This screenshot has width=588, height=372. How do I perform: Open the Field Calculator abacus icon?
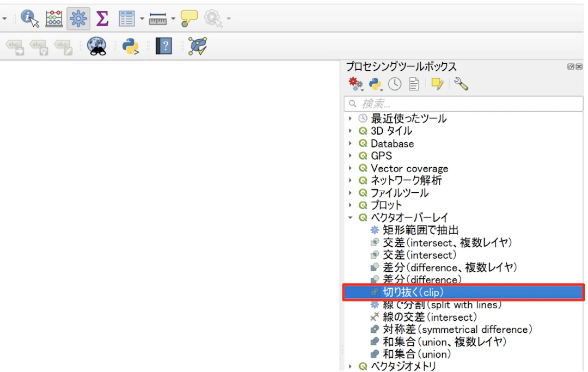click(54, 19)
